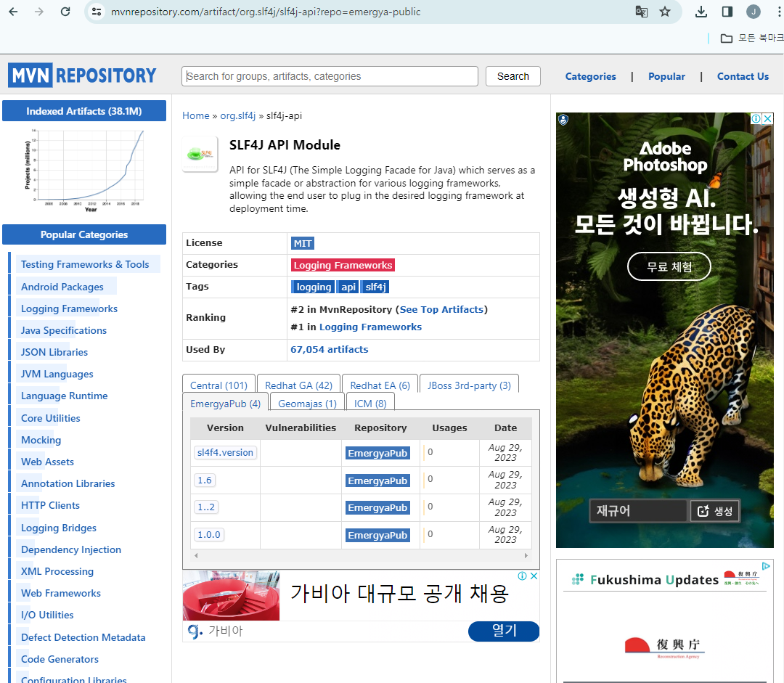This screenshot has width=784, height=683.
Task: Click the generate button in Photoshop ad
Action: coord(714,511)
